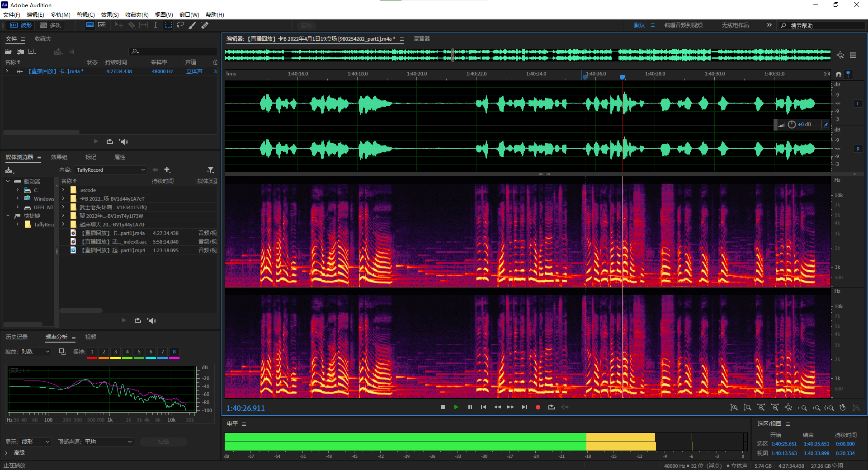Click the Import File icon in Files panel
This screenshot has width=868, height=470.
click(20, 52)
